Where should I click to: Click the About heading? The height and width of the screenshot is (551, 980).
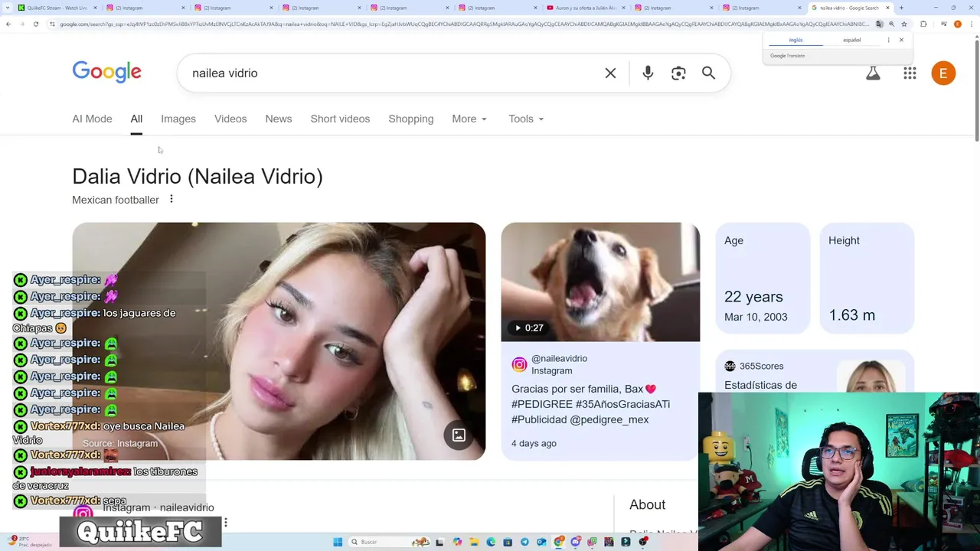(648, 504)
